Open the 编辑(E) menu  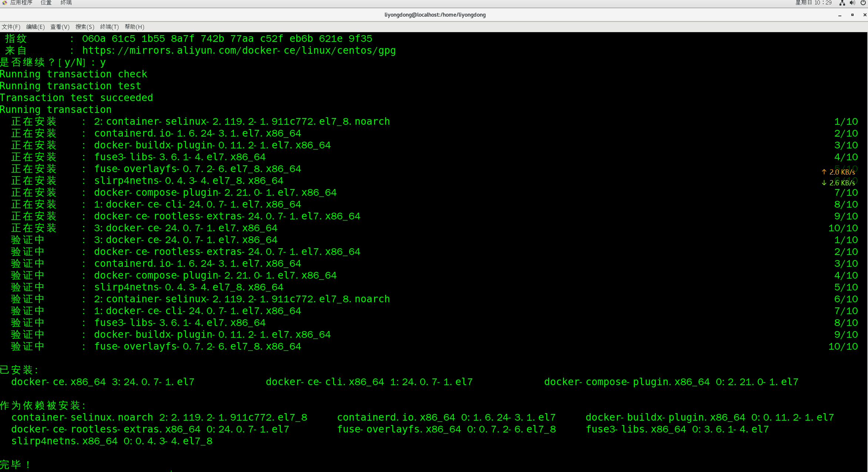point(35,27)
